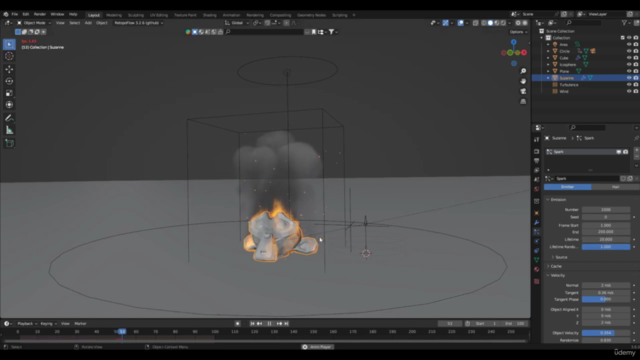Screen dimensions: 640x360
Task: Open the Particles properties tab icon
Action: click(x=536, y=232)
